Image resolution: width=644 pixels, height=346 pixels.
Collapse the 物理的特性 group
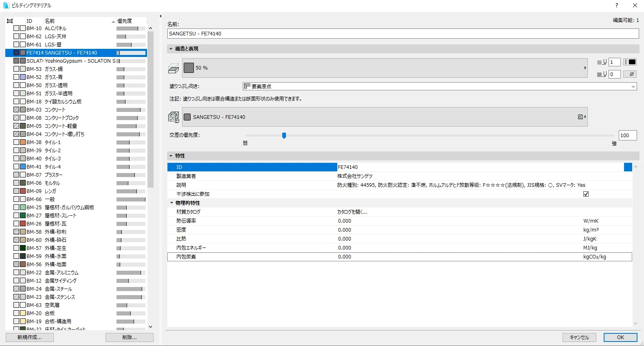172,203
